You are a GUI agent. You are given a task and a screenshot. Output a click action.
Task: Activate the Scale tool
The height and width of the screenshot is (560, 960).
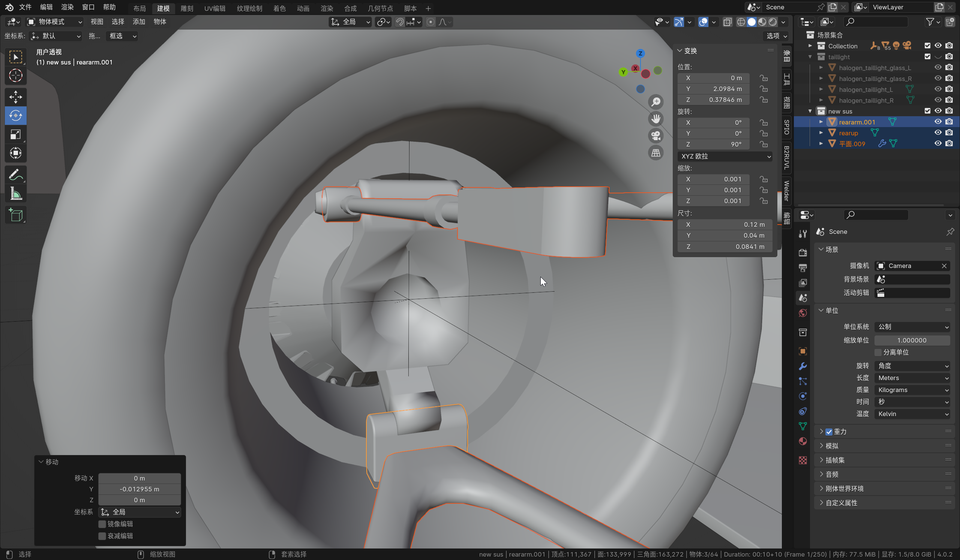click(16, 135)
